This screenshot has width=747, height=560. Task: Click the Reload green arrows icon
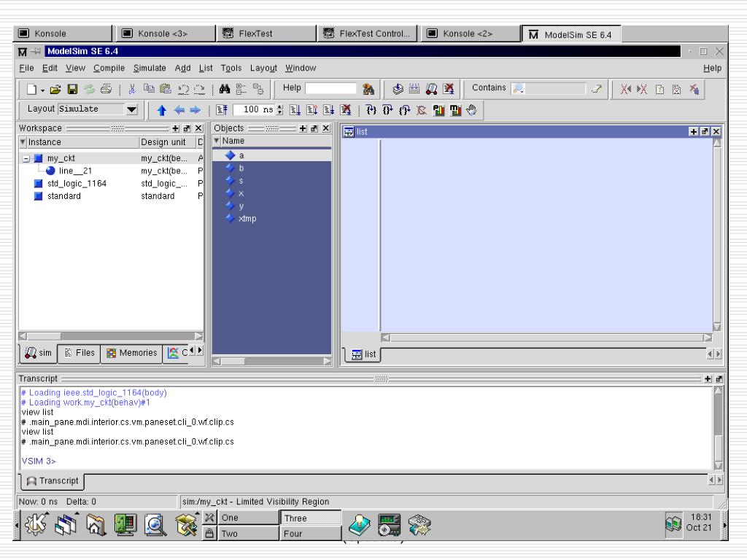(89, 89)
